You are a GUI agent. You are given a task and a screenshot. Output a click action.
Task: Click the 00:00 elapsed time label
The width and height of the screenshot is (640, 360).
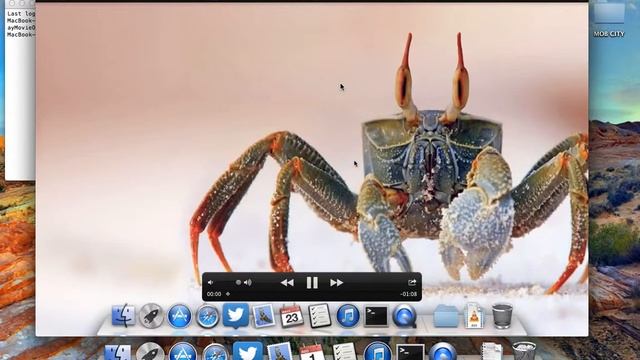click(x=214, y=294)
